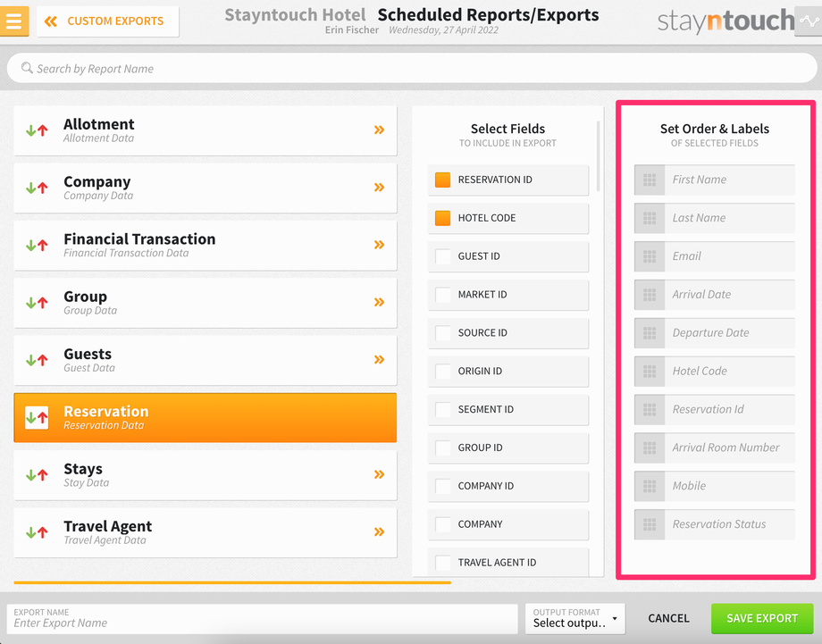
Task: Expand the Travel Agent chevron arrows
Action: pyautogui.click(x=379, y=531)
